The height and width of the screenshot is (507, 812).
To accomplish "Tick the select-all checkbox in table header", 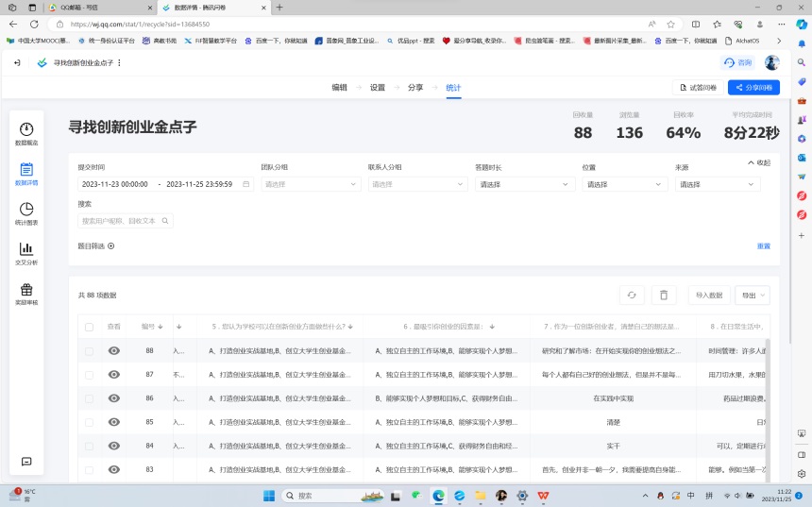I will [x=89, y=327].
